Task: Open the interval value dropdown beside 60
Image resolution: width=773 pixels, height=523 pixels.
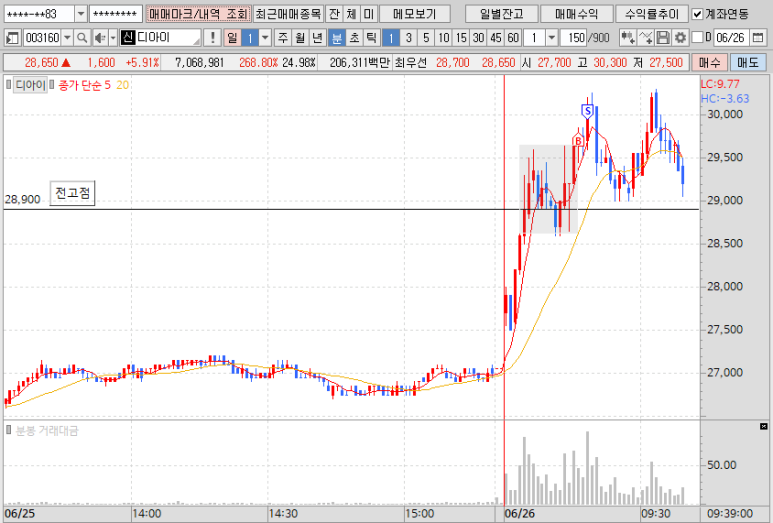Action: [x=552, y=38]
